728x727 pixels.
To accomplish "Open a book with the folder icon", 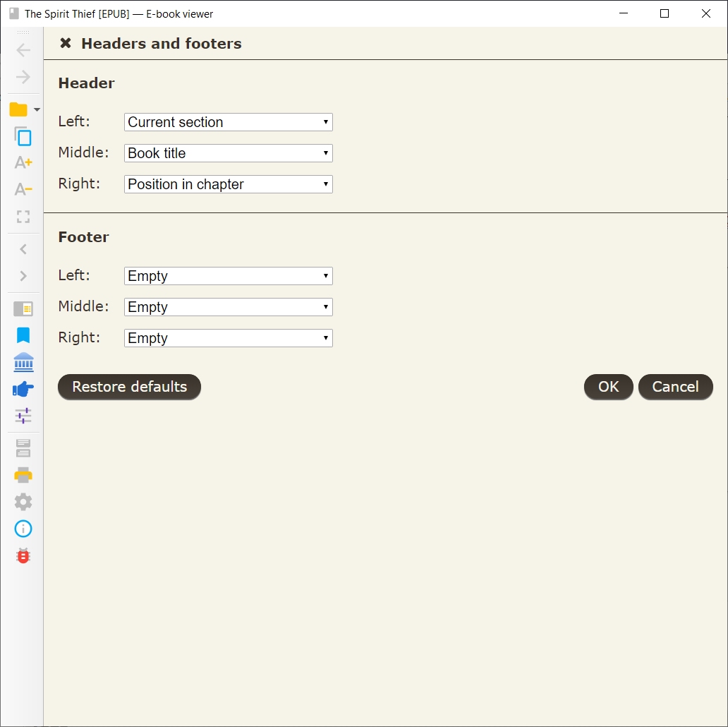I will tap(18, 109).
